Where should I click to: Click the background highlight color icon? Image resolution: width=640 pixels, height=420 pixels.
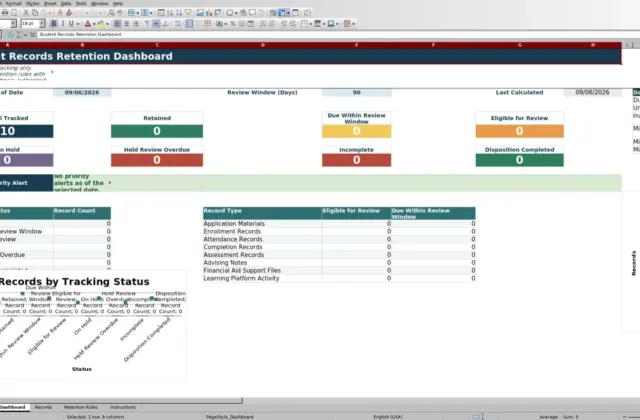100,24
